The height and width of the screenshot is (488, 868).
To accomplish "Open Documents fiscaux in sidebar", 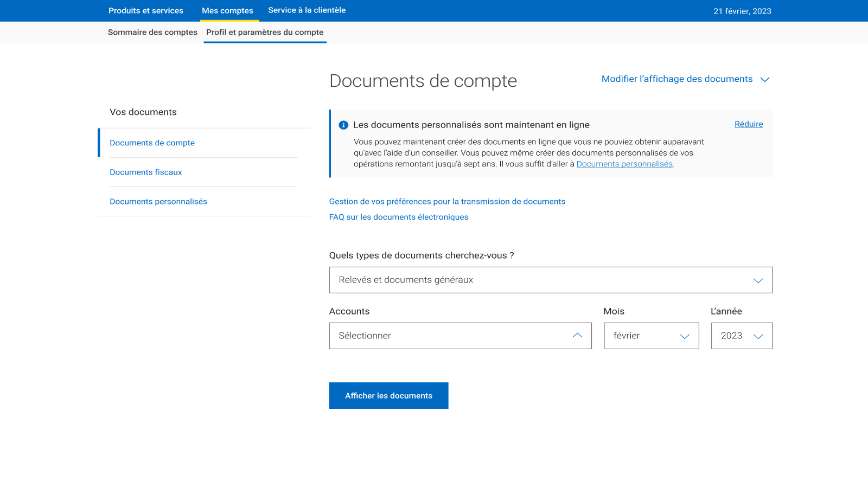I will (x=145, y=172).
